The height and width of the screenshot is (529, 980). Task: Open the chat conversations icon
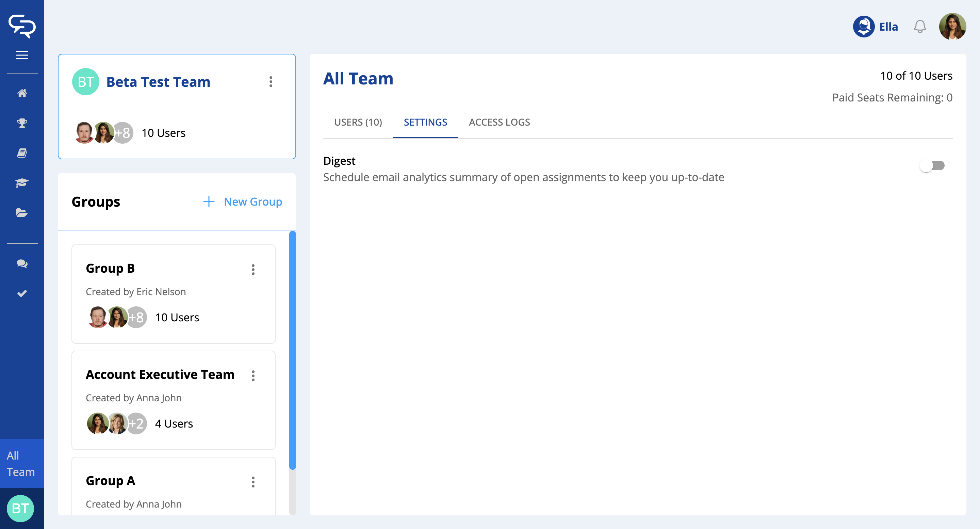[x=22, y=263]
